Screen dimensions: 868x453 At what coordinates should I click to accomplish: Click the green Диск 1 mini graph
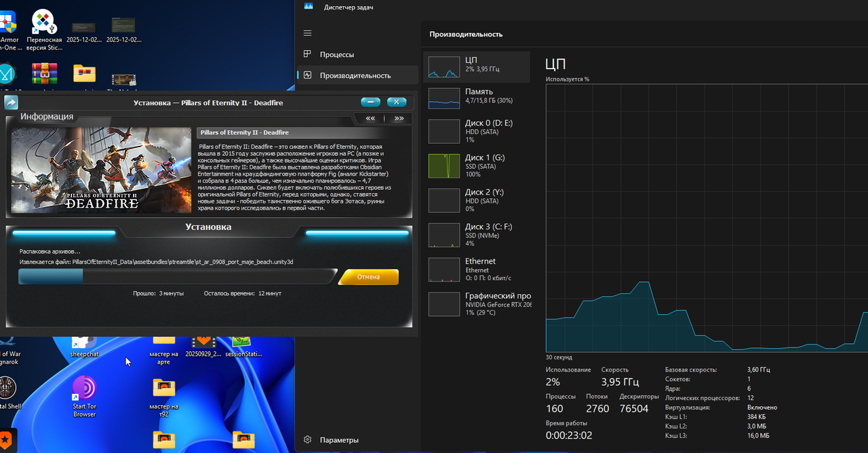(x=444, y=165)
